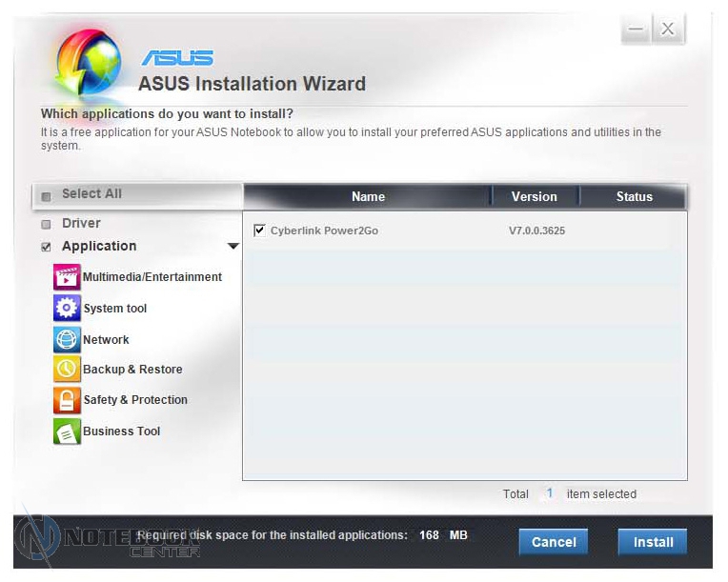Viewport: 728px width, 582px height.
Task: Click the Status column header
Action: point(634,197)
